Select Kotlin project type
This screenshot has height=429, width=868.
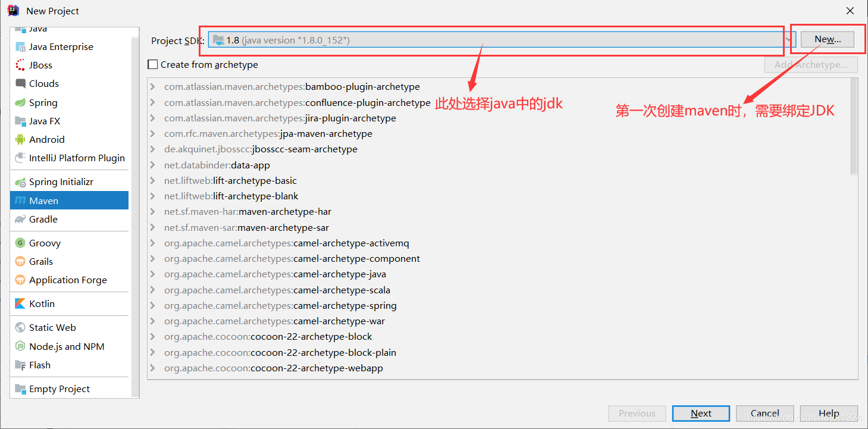click(x=69, y=303)
